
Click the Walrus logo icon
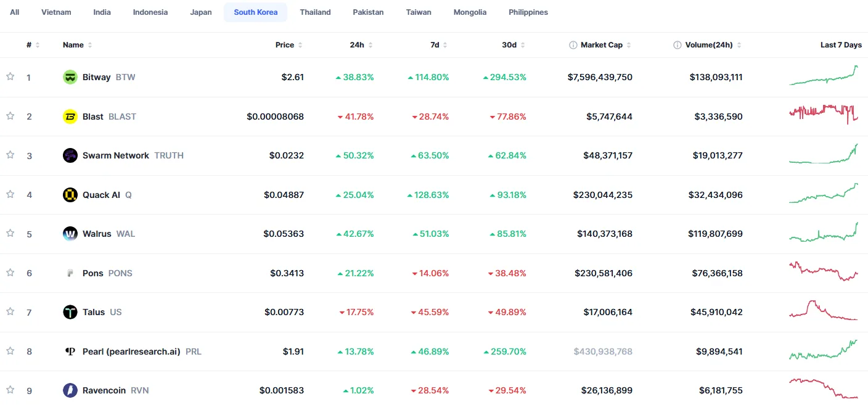70,234
